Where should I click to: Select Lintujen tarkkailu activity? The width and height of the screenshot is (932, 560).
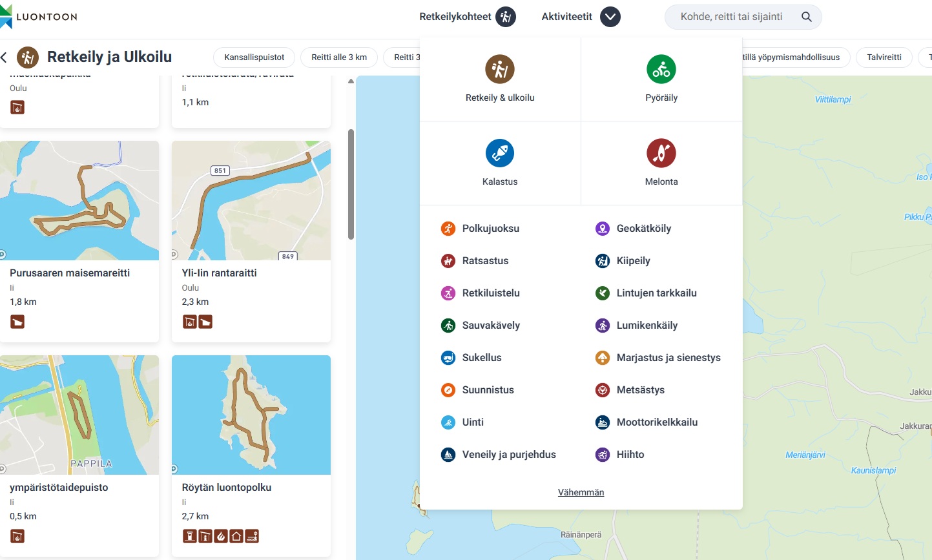coord(656,293)
